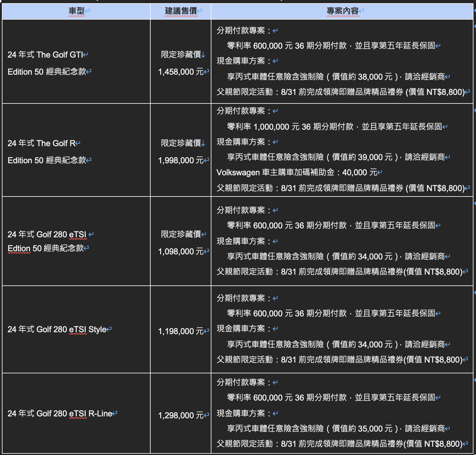Click the Golf 280 eTSI Style model name

57,329
